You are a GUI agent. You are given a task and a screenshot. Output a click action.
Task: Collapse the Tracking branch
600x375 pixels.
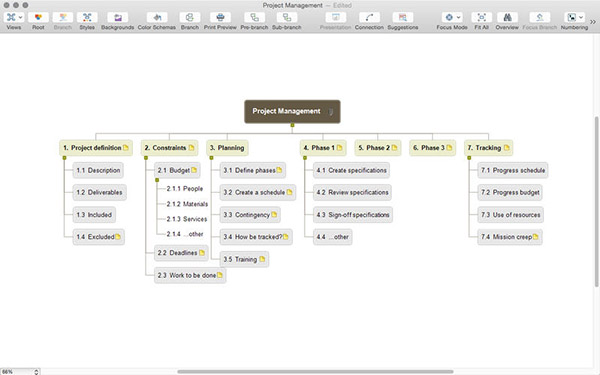point(469,158)
